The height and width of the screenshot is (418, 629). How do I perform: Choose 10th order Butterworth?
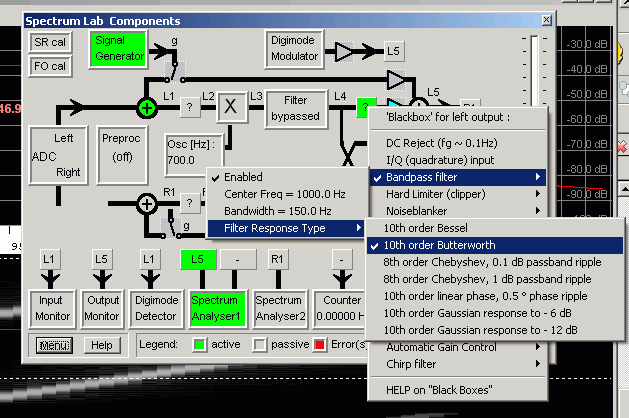pyautogui.click(x=495, y=245)
